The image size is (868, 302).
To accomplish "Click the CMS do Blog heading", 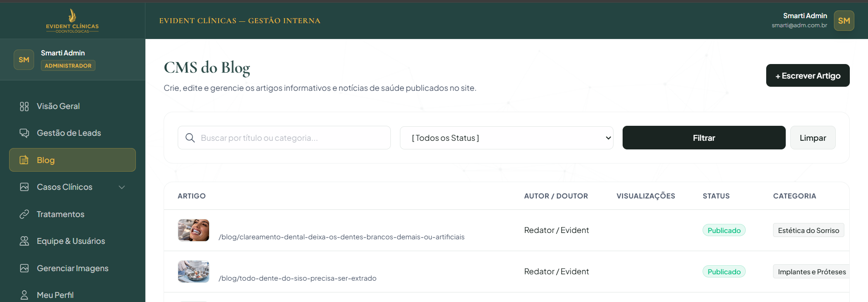I will (207, 67).
